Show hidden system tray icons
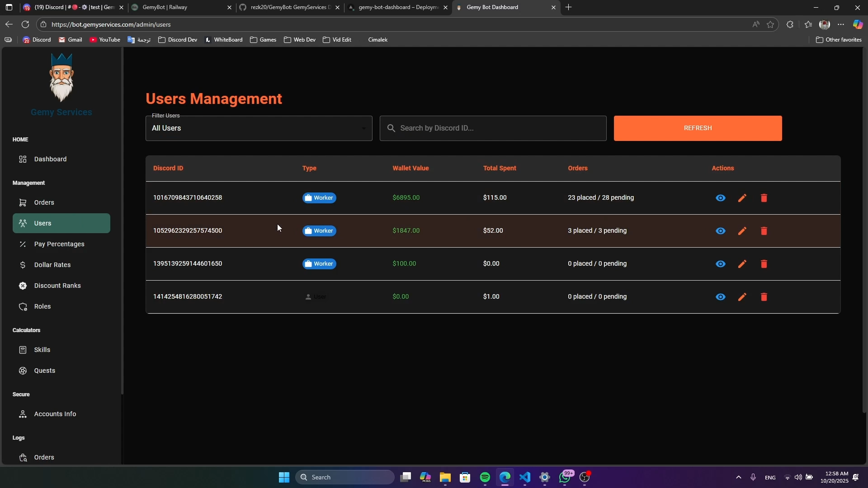 tap(738, 477)
